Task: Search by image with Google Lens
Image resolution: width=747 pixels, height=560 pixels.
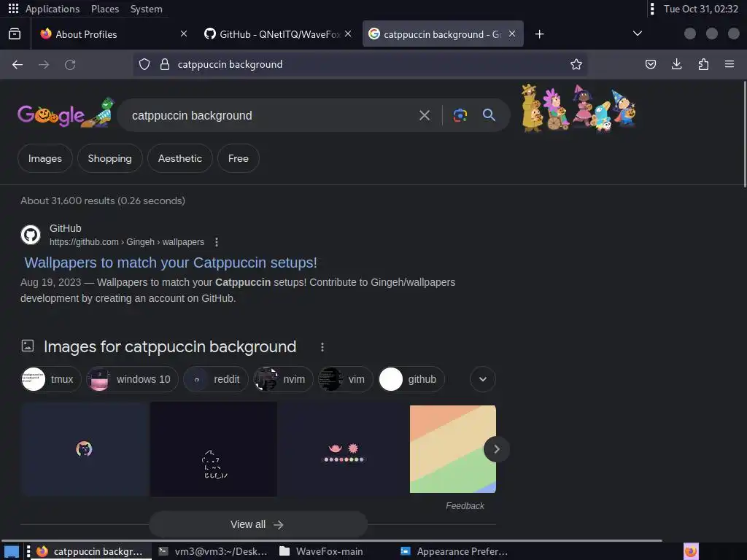Action: (460, 115)
